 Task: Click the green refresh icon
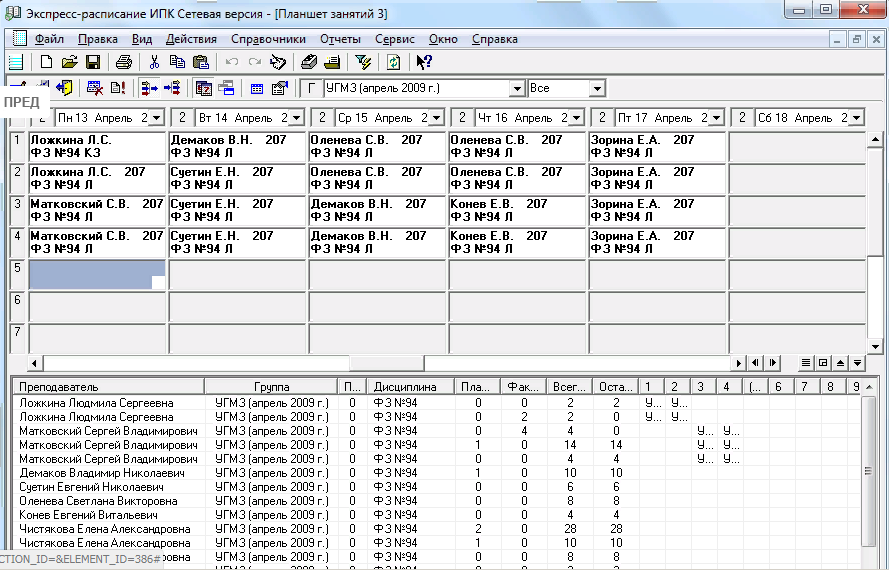click(393, 63)
